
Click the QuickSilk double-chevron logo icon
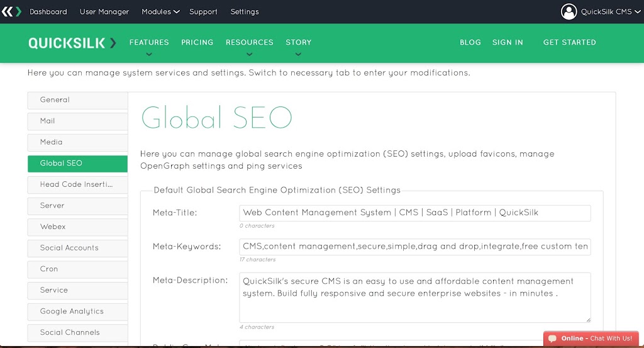[x=11, y=11]
